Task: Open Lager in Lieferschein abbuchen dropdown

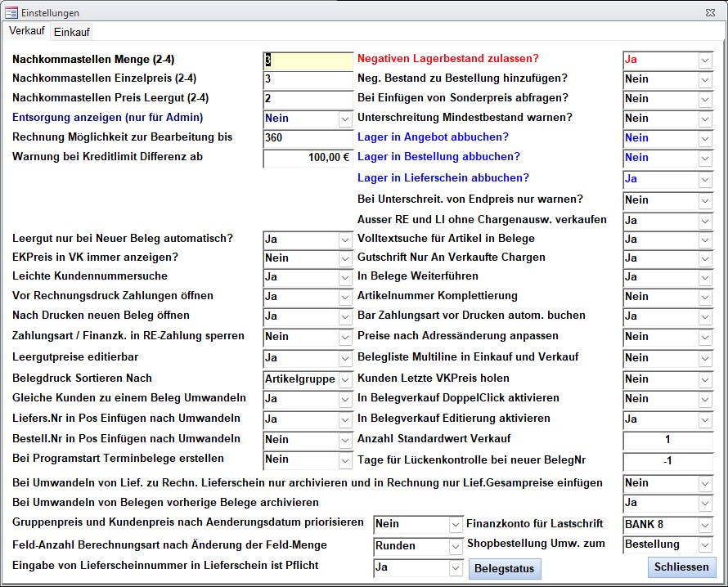Action: click(x=705, y=179)
